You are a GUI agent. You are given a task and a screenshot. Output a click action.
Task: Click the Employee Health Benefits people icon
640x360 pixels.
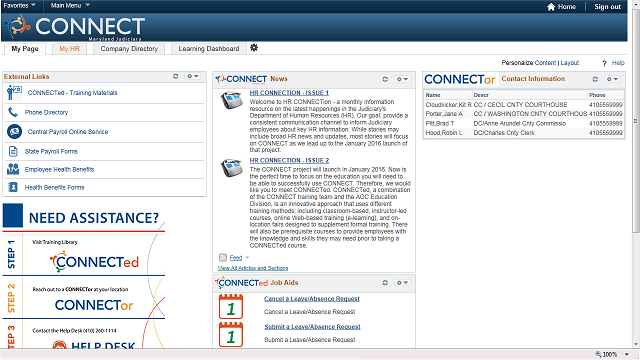13,169
